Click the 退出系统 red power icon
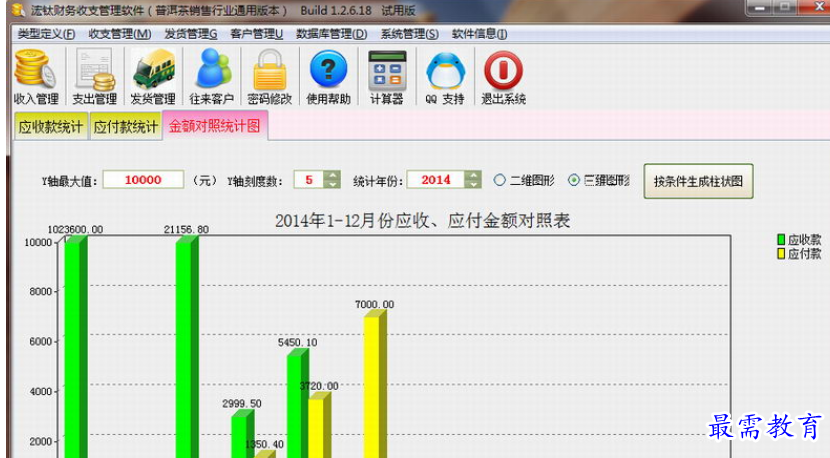The image size is (830, 458). click(503, 70)
